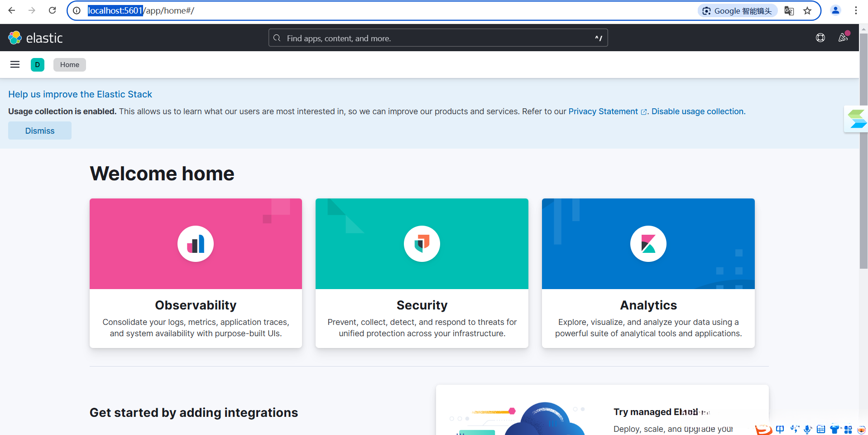The width and height of the screenshot is (868, 435).
Task: Click the 'Welcome home' heading
Action: click(162, 174)
